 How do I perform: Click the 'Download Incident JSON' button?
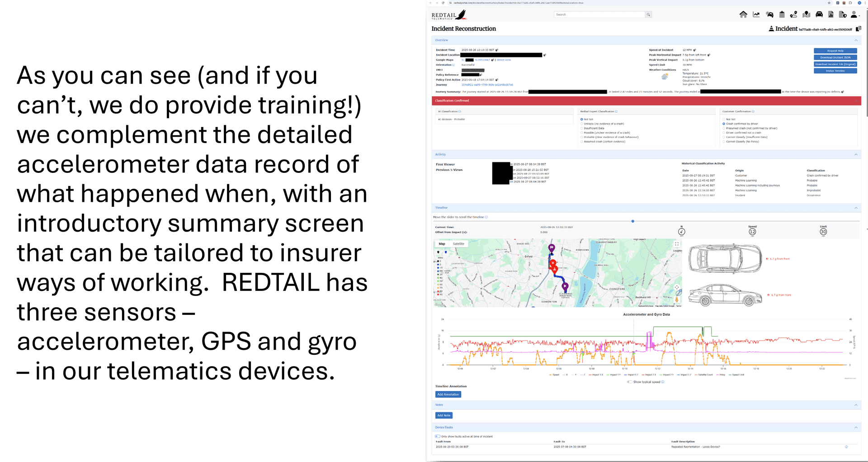pos(835,57)
